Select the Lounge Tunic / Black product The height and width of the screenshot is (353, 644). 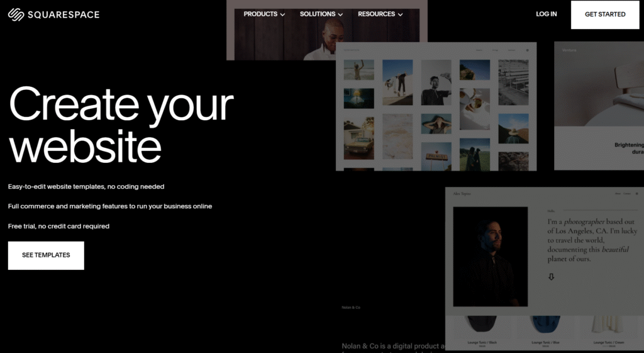[x=482, y=332]
